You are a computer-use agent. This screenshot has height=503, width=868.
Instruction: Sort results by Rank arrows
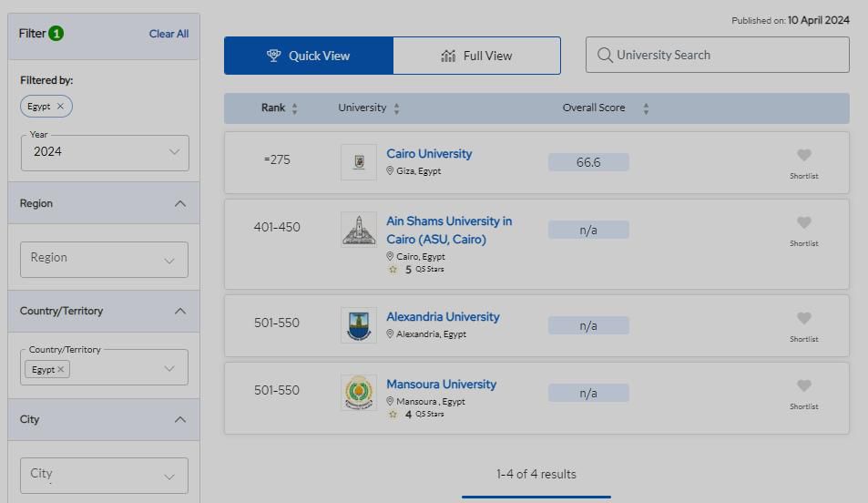294,108
